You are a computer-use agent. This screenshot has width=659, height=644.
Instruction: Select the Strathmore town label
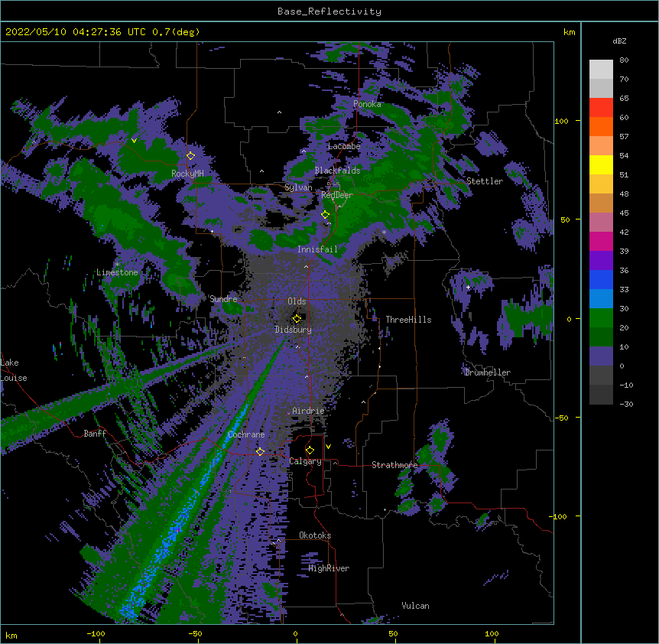[x=394, y=465]
